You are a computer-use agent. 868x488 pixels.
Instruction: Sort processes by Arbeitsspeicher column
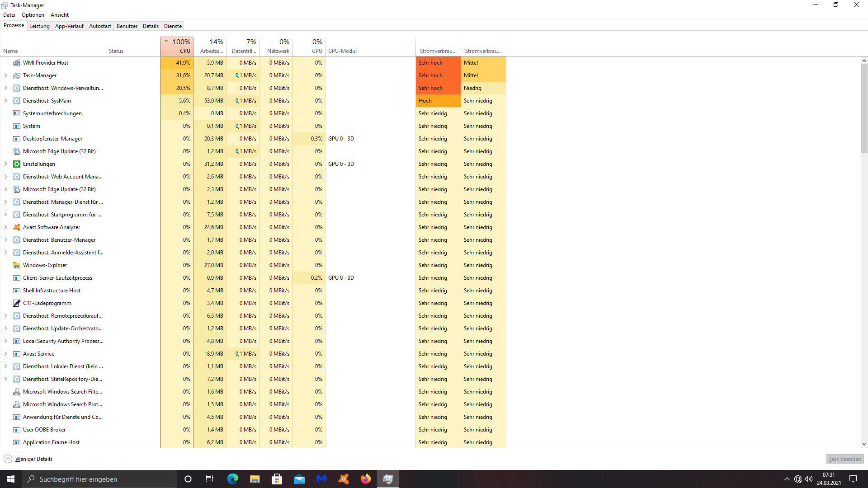(211, 47)
